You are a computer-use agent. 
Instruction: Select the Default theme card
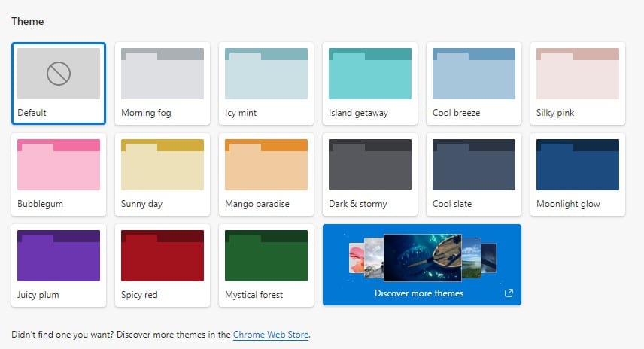pyautogui.click(x=59, y=83)
